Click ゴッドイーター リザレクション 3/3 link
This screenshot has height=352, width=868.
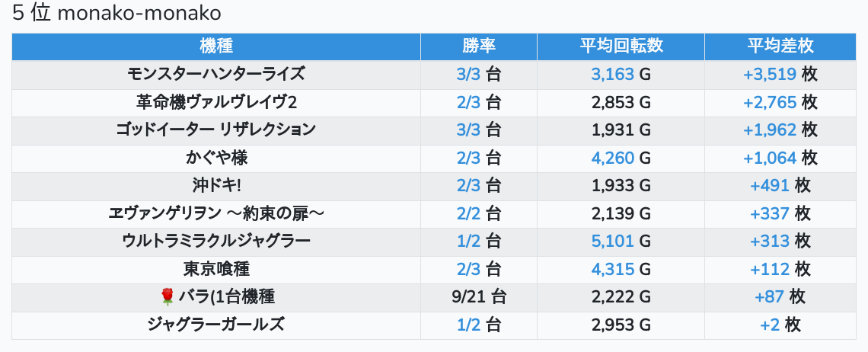(x=469, y=130)
